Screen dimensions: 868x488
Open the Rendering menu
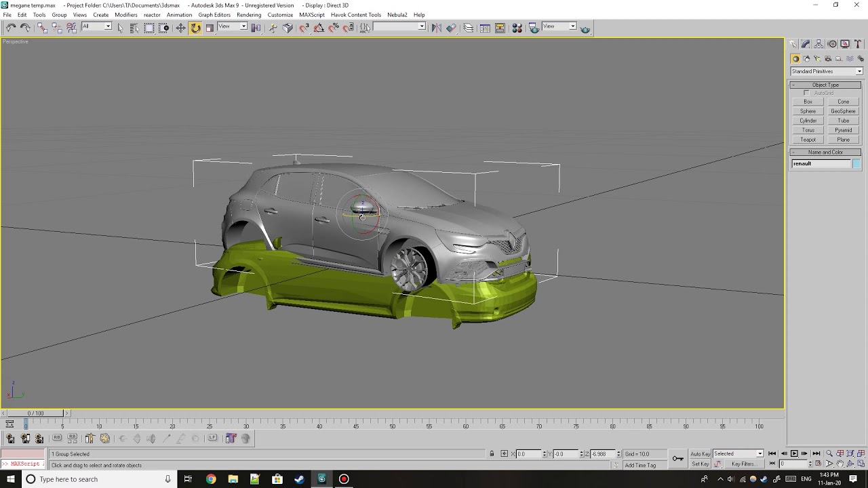click(249, 14)
